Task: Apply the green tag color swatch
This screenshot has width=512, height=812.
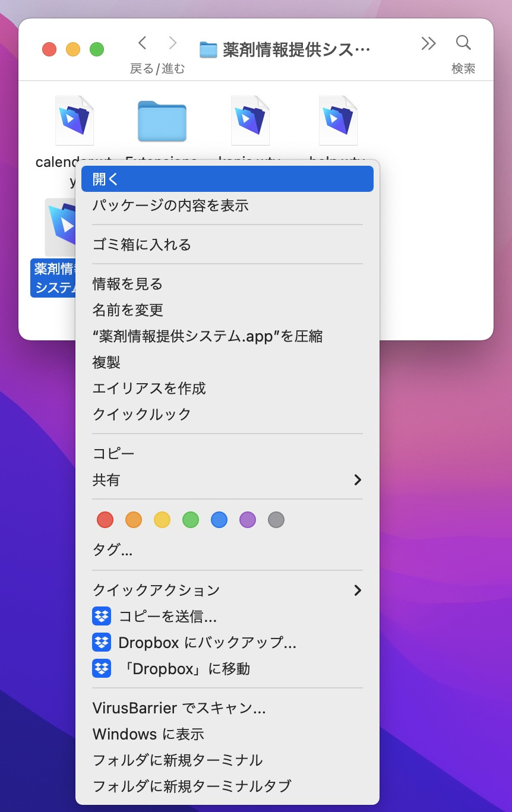Action: pos(190,520)
